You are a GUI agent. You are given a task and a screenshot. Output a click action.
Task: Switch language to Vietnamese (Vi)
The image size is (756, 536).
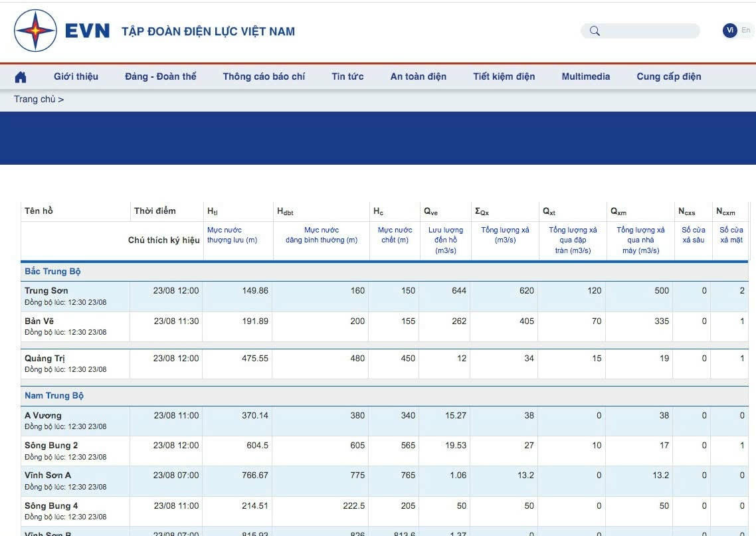pos(730,31)
